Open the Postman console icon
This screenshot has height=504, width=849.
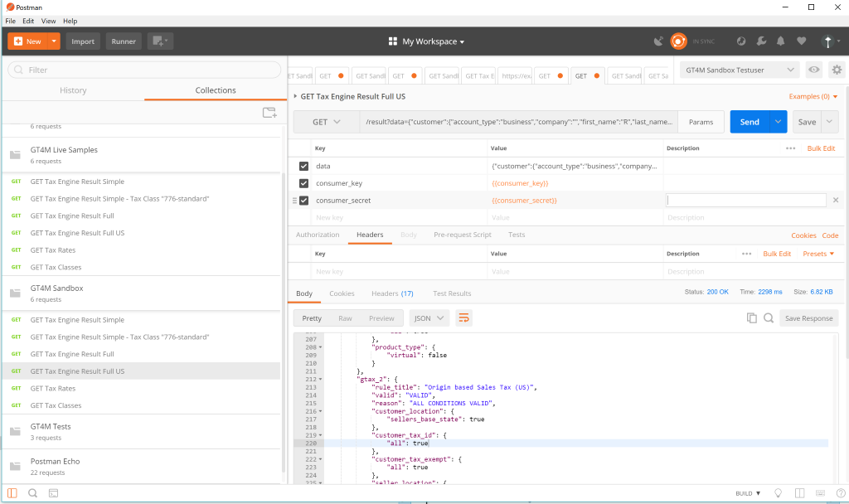pyautogui.click(x=54, y=493)
